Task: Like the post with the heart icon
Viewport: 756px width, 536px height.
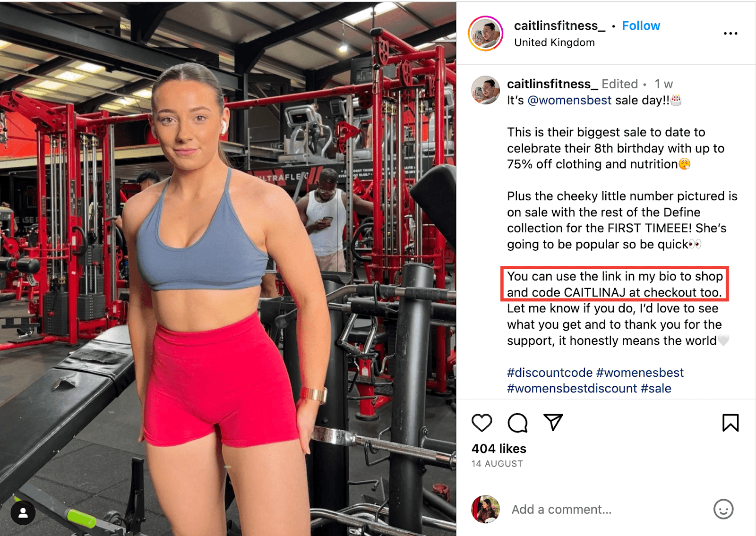Action: point(481,423)
